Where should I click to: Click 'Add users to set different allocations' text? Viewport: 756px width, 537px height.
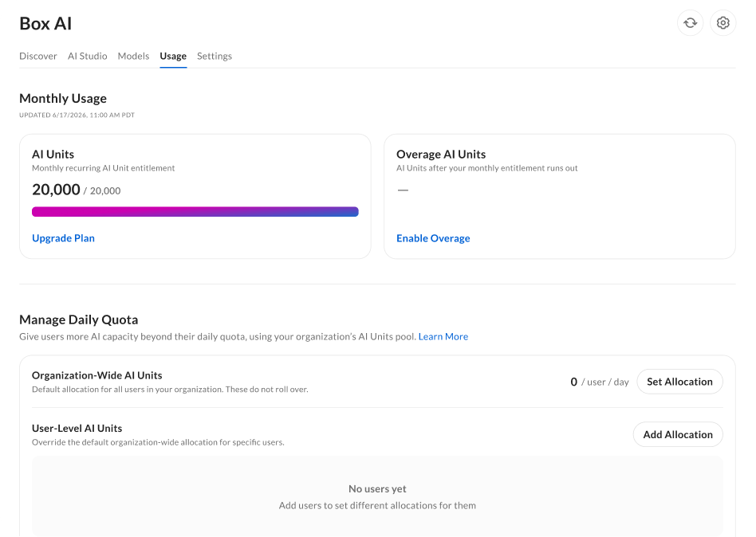click(377, 505)
